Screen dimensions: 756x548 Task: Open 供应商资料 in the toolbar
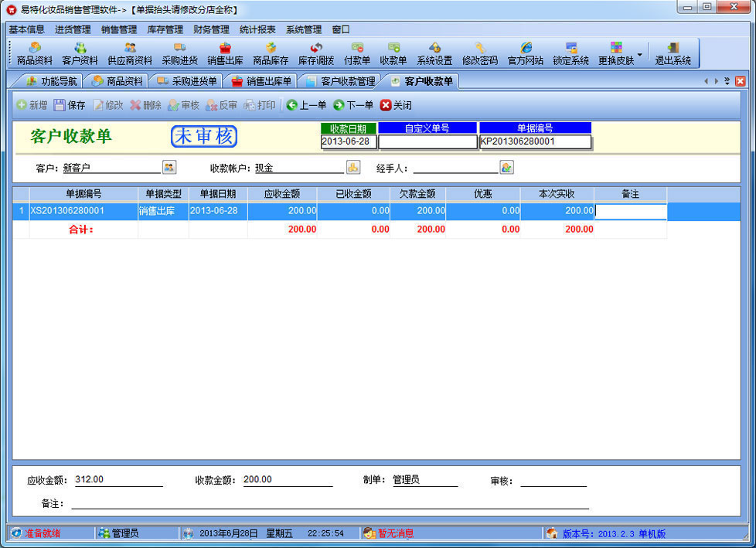(129, 53)
